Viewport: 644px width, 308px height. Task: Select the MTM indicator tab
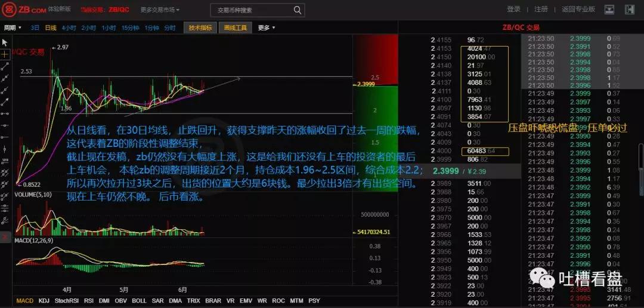296,301
